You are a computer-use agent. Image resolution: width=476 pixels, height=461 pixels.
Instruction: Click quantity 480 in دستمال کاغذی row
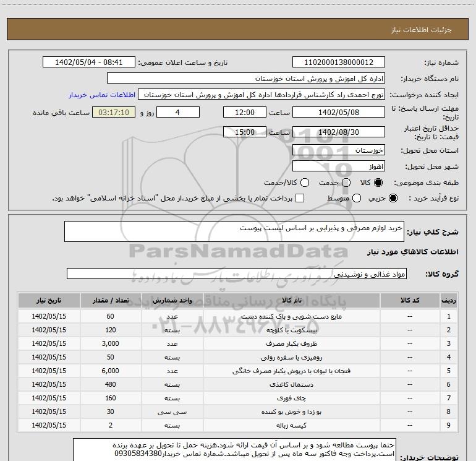(111, 384)
